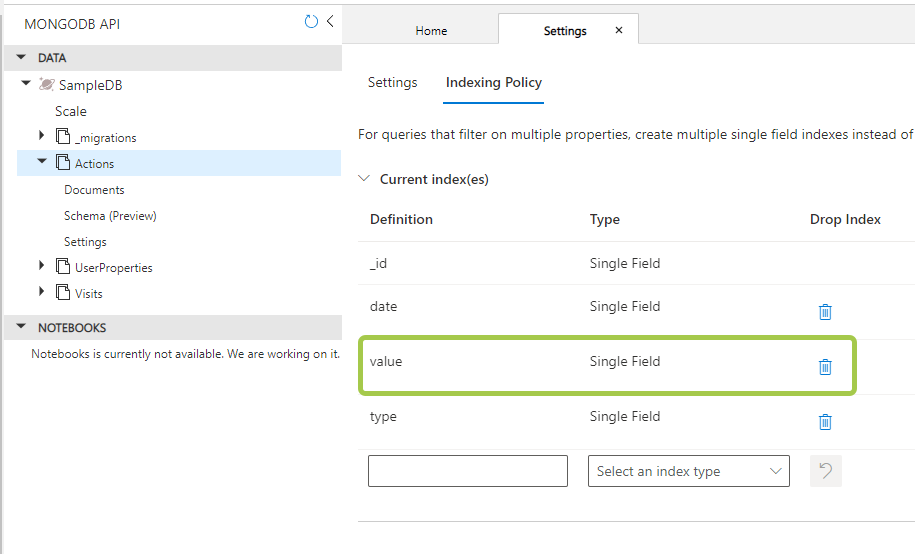
Task: Click the Type column header
Action: 605,220
